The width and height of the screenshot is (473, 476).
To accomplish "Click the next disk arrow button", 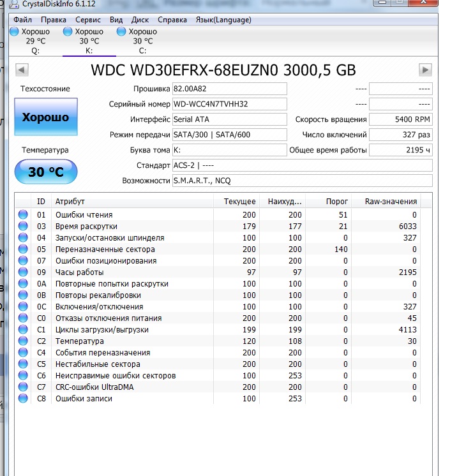I will point(425,70).
